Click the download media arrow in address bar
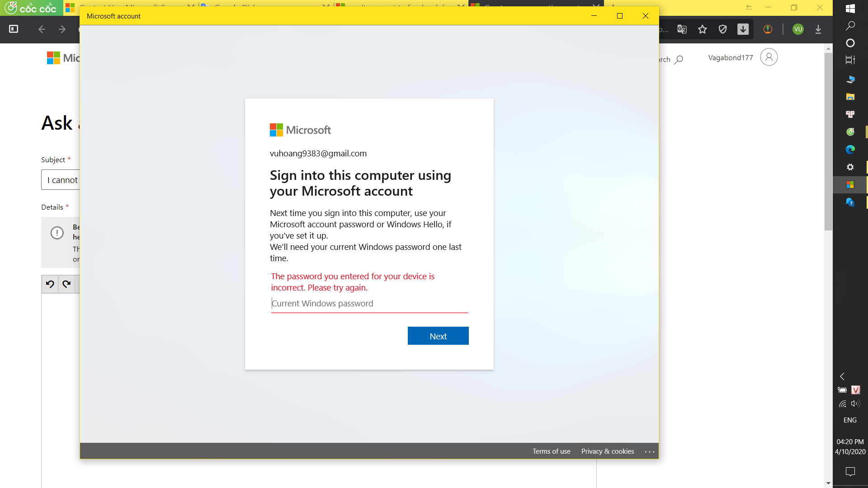Screen dimensions: 868x488 [743, 29]
